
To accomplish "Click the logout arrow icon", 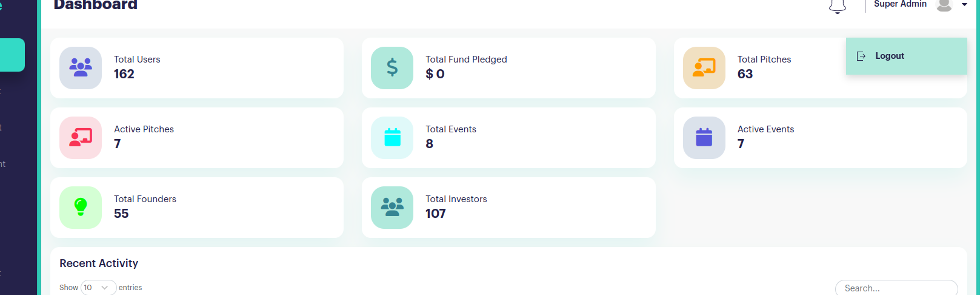I will pyautogui.click(x=861, y=56).
